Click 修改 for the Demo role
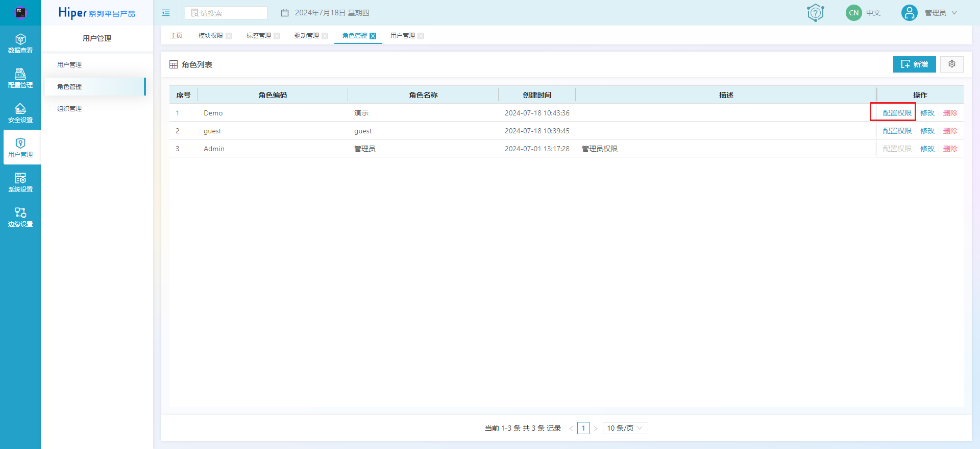Viewport: 980px width, 449px height. pyautogui.click(x=927, y=113)
